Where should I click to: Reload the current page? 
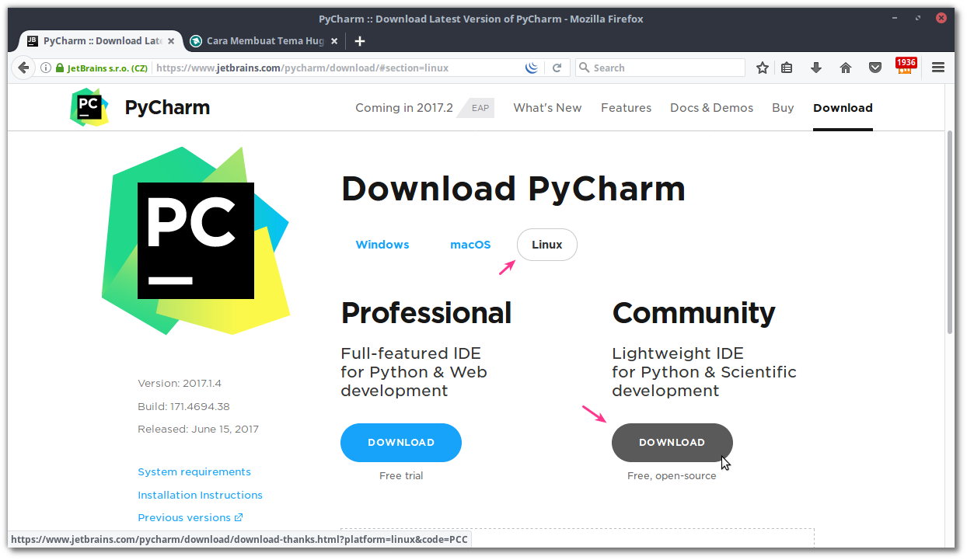557,68
